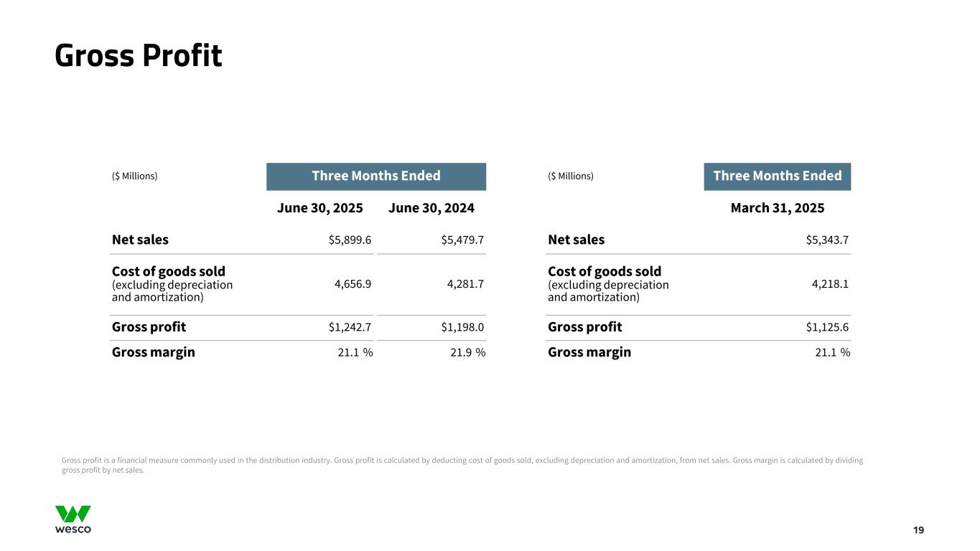Select the $1,125.6 gross profit value
The width and height of the screenshot is (980, 551).
pos(827,327)
